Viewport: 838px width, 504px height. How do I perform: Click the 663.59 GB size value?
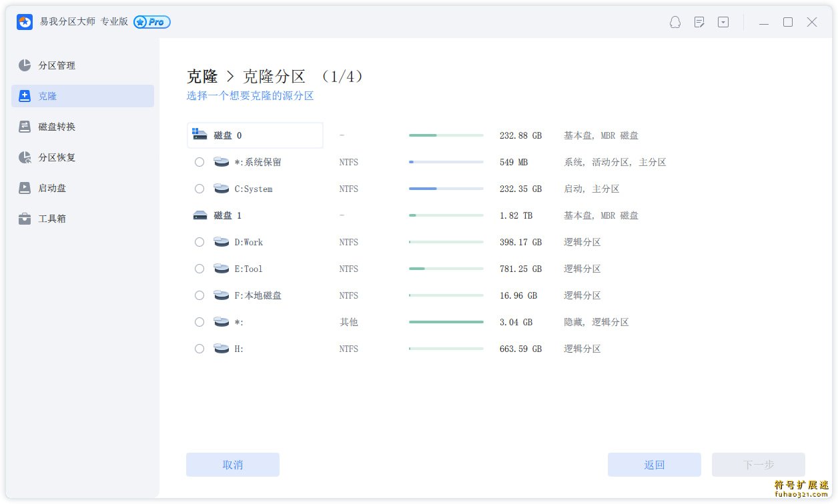pos(520,349)
